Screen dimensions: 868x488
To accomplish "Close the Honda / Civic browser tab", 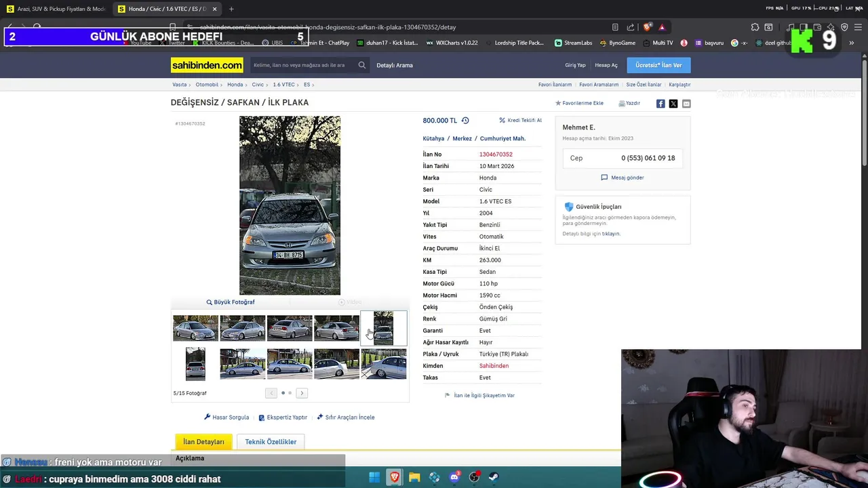I will coord(215,9).
